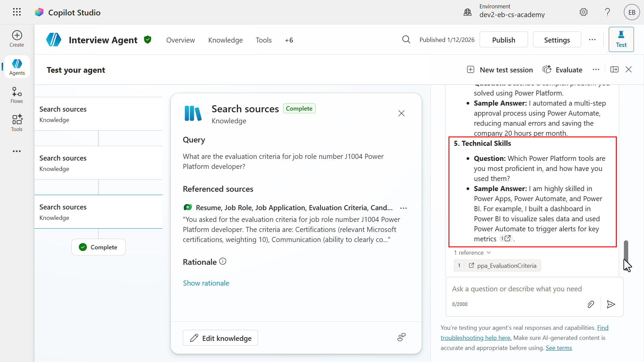This screenshot has width=644, height=362.
Task: Open Tools in the left sidebar
Action: [x=17, y=123]
